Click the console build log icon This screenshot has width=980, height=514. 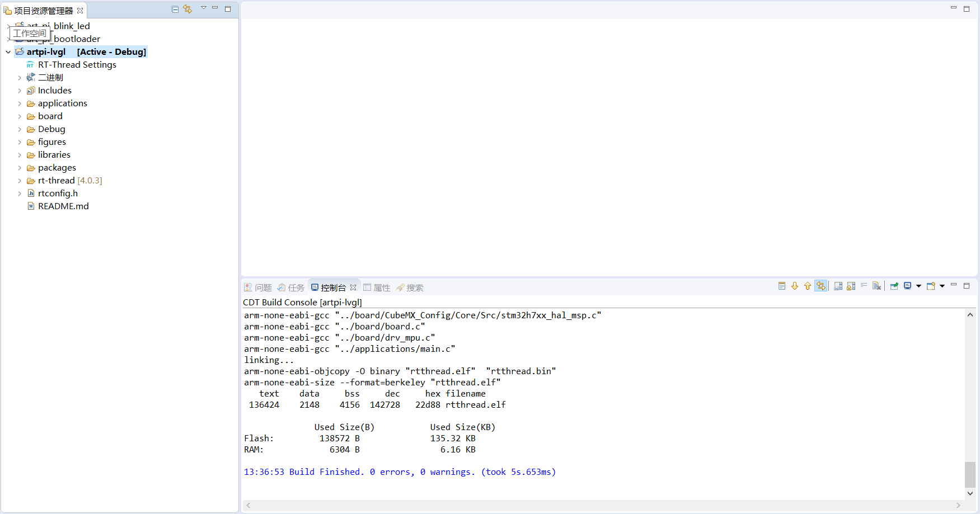[782, 286]
